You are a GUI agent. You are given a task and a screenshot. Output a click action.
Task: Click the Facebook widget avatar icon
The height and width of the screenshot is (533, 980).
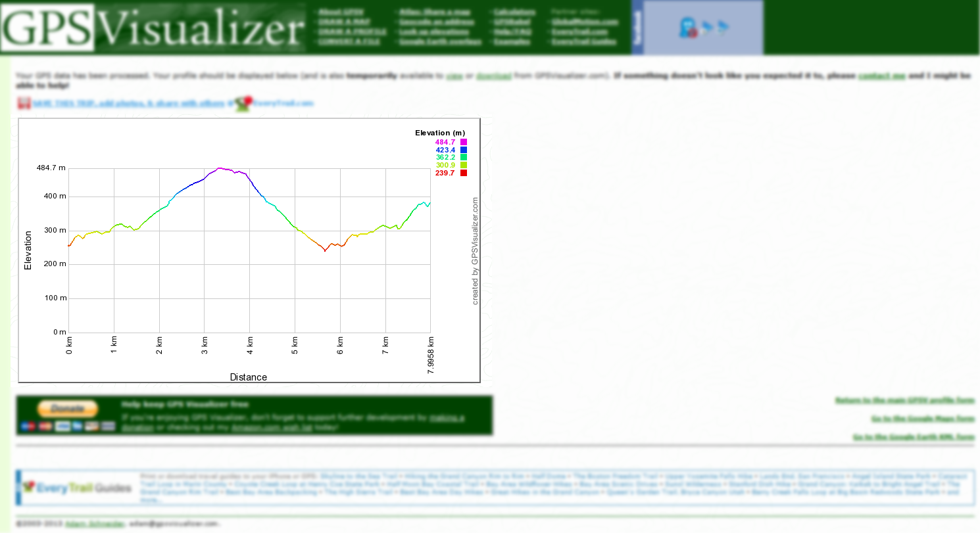tap(688, 28)
